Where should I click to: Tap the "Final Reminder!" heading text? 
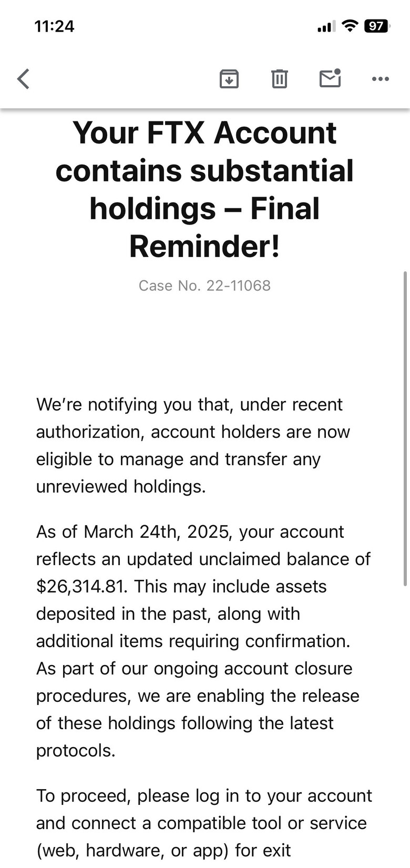click(x=204, y=227)
